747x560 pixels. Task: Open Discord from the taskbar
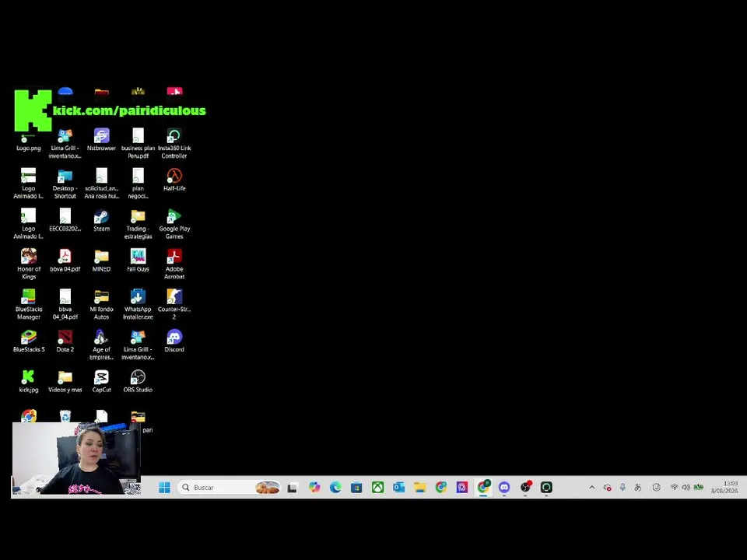504,487
